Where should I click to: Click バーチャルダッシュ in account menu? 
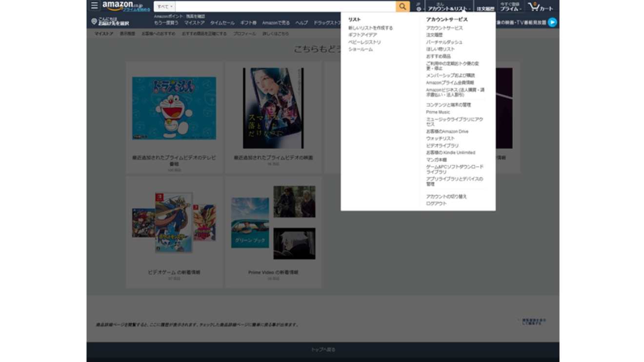(444, 42)
